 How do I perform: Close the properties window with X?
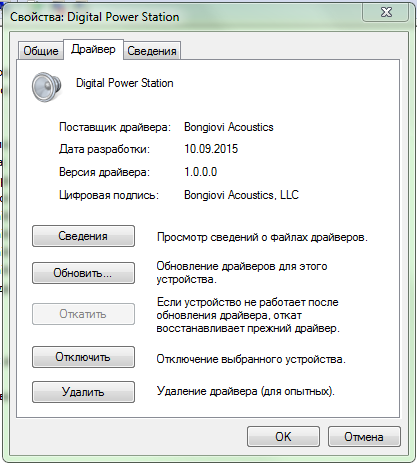[386, 12]
